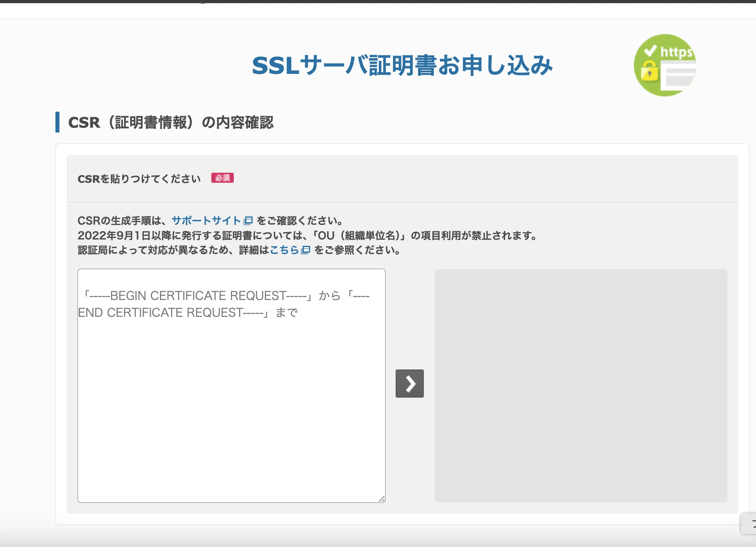The height and width of the screenshot is (547, 756).
Task: Click the red 必須 required badge
Action: (222, 178)
